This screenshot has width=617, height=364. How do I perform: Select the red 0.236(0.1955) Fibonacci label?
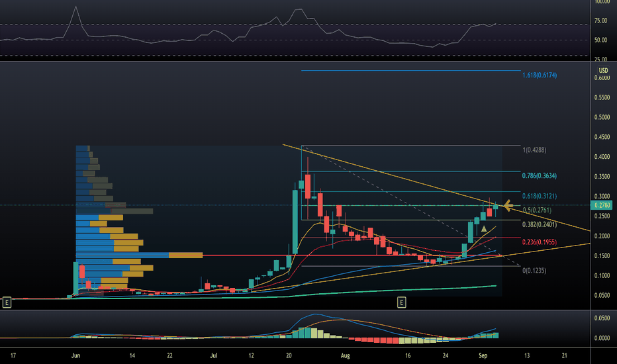(540, 242)
